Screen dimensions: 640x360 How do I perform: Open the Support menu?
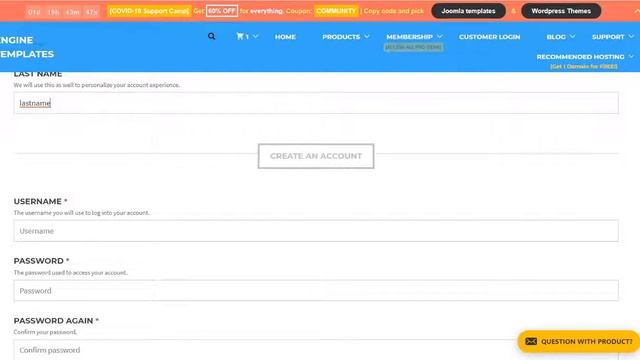pos(608,37)
